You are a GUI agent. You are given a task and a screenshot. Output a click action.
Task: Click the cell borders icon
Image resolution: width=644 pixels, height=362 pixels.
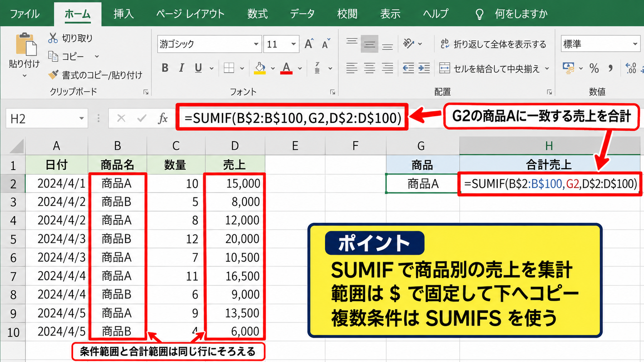[229, 68]
